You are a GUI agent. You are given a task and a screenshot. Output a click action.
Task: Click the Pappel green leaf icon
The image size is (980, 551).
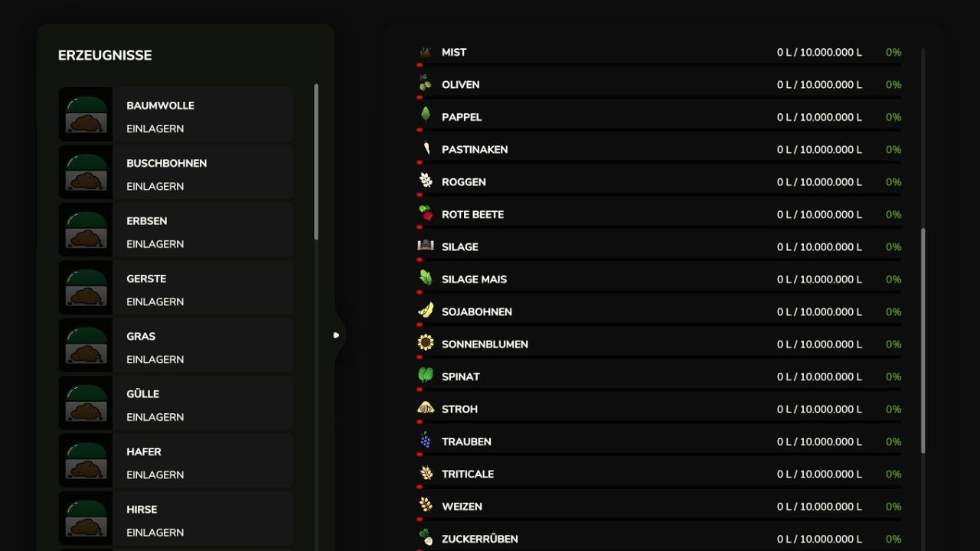click(x=426, y=116)
